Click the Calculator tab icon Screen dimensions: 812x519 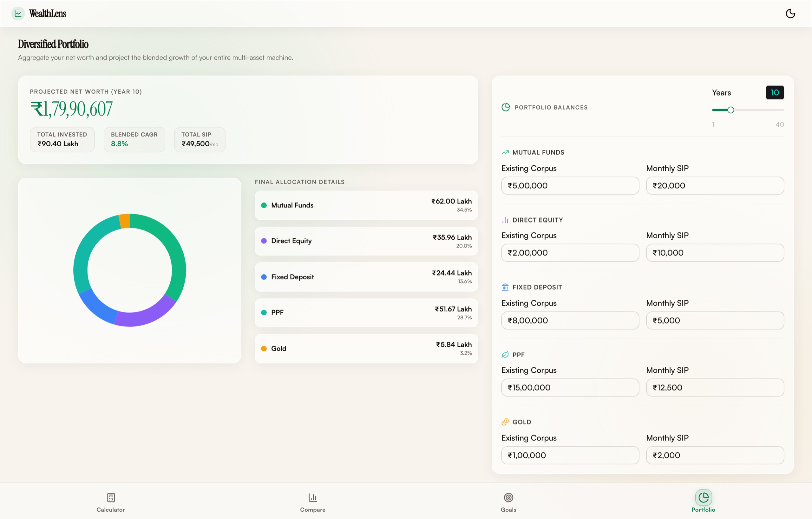click(x=111, y=497)
